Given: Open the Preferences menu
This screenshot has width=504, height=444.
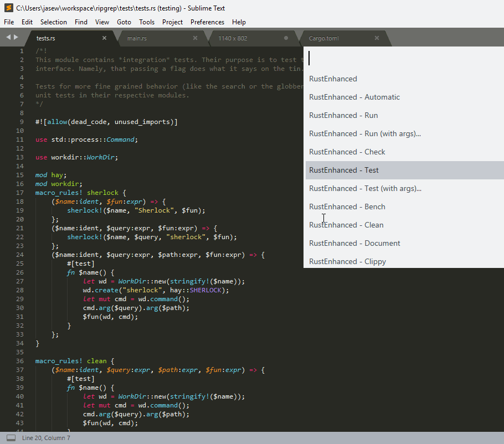Looking at the screenshot, I should pyautogui.click(x=207, y=22).
